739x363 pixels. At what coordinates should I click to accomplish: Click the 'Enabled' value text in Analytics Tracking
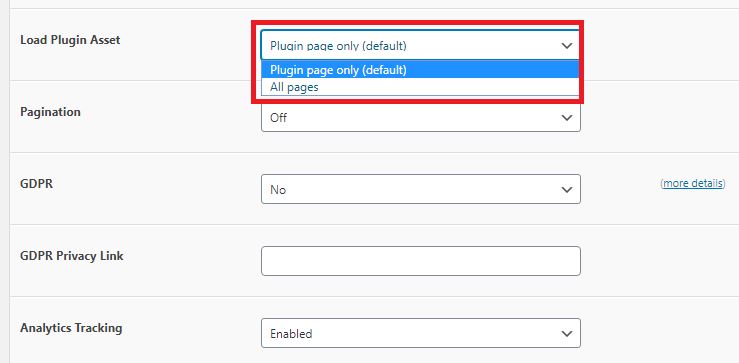tap(291, 334)
